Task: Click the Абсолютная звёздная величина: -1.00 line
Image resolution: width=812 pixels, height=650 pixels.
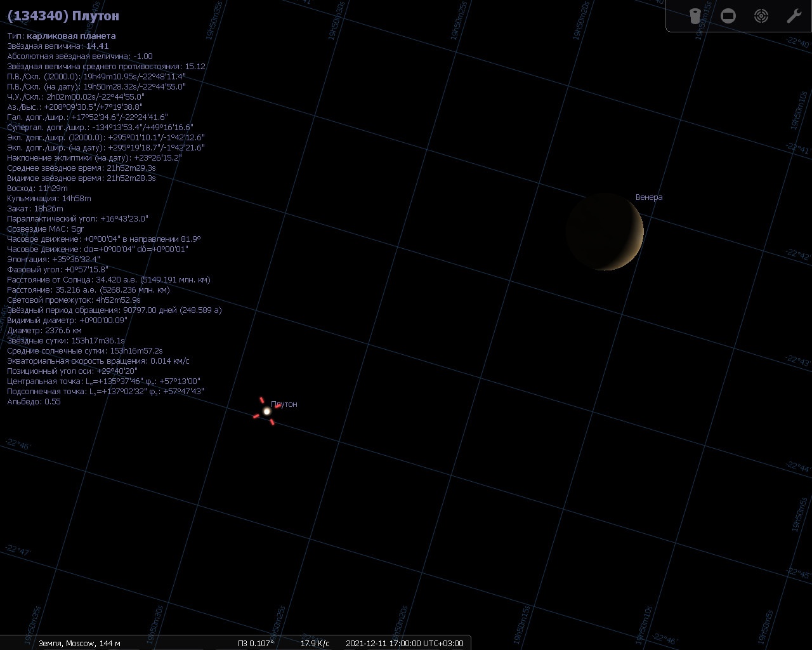Action: pyautogui.click(x=80, y=56)
